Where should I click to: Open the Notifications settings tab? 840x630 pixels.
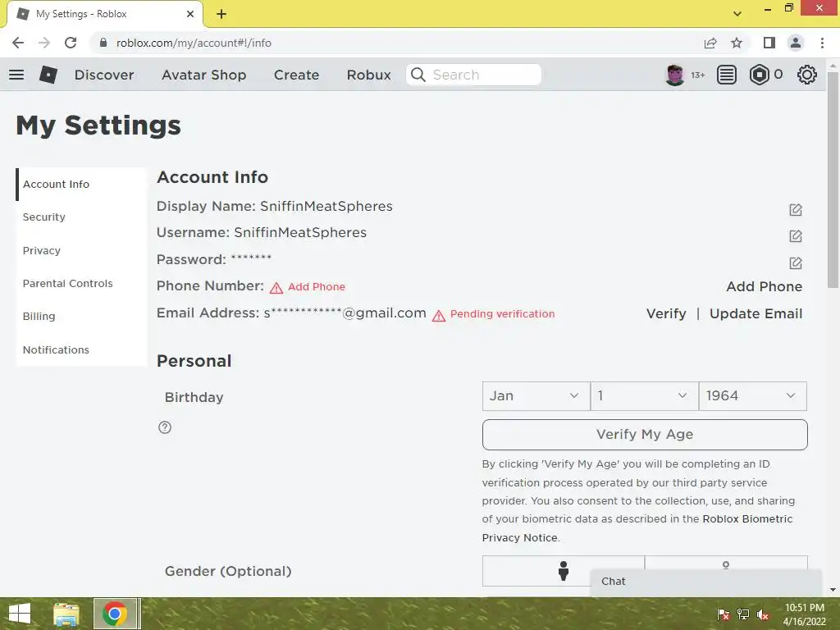(81, 349)
